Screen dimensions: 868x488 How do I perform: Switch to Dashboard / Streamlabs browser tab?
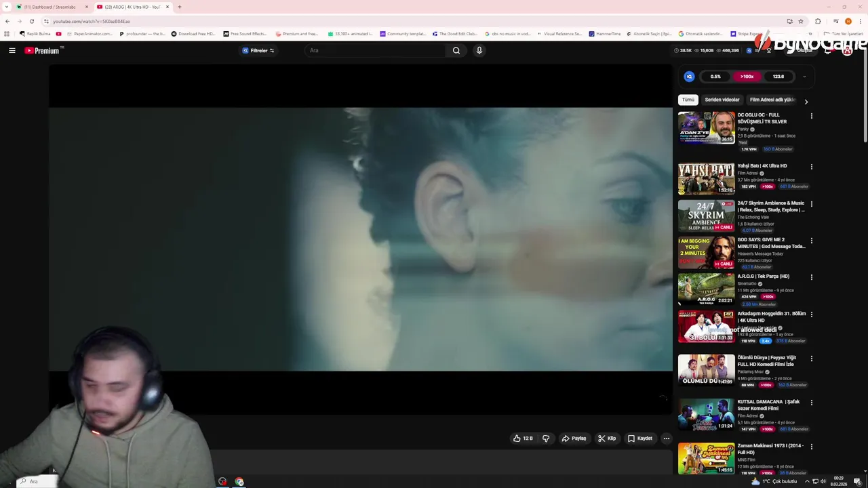click(52, 7)
